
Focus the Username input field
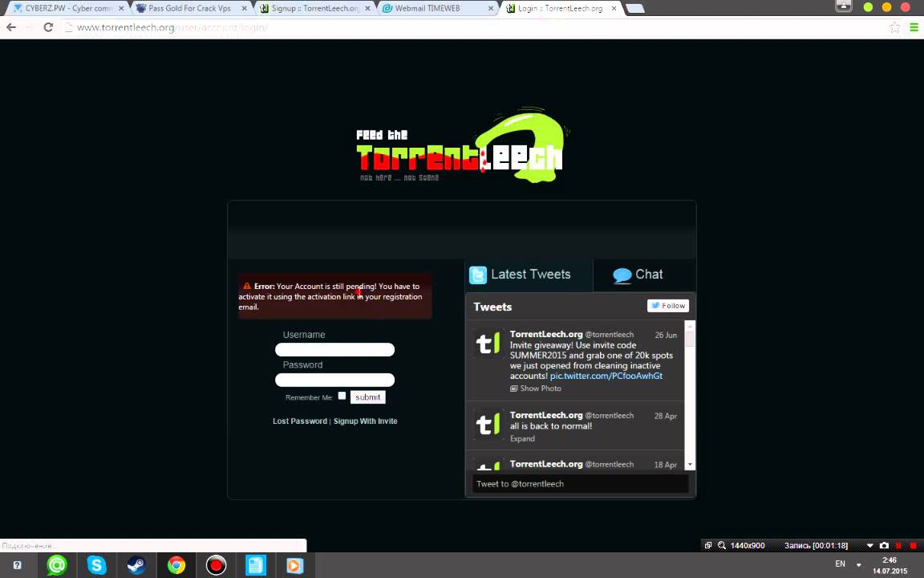[334, 350]
